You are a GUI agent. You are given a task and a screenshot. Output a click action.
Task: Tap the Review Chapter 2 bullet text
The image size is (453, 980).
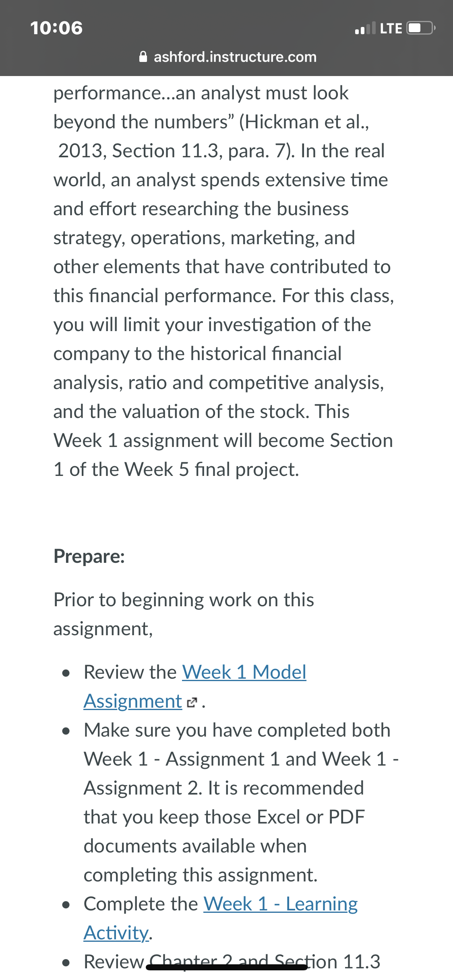pos(232,961)
